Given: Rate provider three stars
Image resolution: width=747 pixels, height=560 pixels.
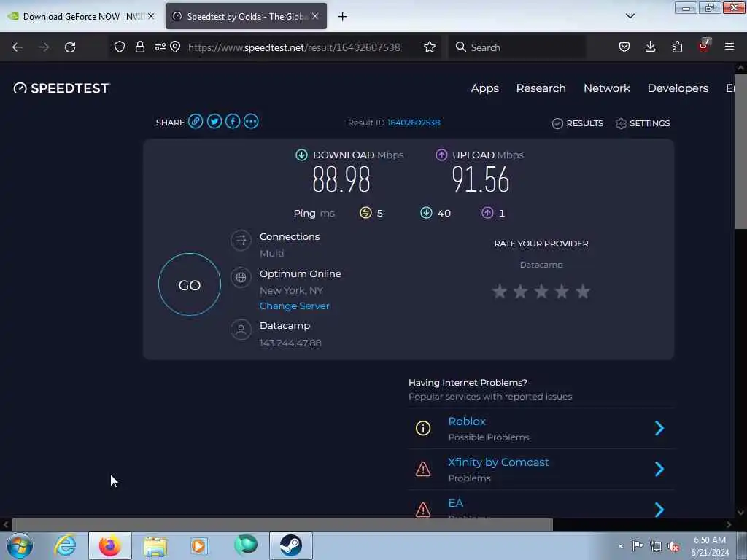Looking at the screenshot, I should pos(541,291).
